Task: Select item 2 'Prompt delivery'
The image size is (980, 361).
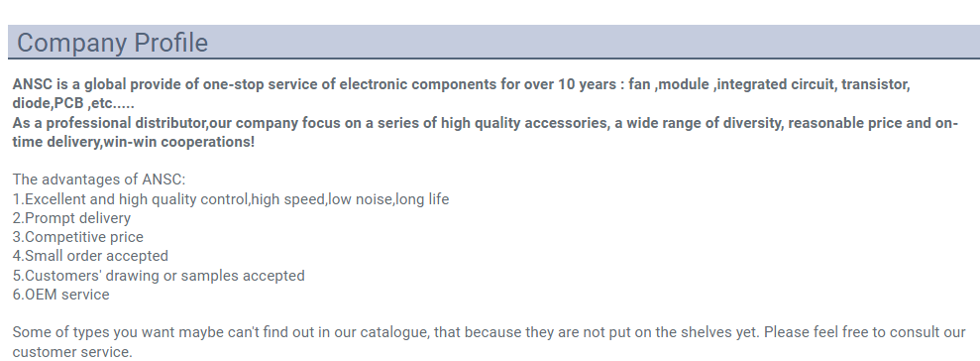Action: click(72, 218)
